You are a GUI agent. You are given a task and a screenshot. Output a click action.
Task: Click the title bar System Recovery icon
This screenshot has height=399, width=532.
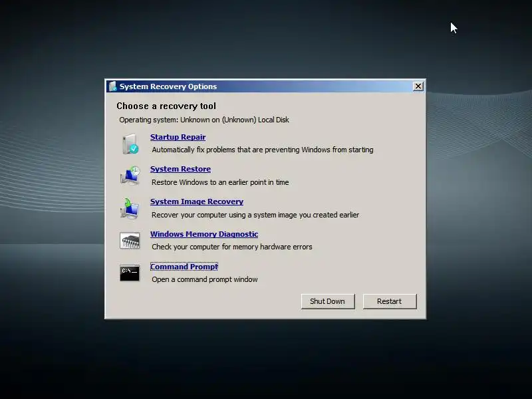click(x=112, y=86)
